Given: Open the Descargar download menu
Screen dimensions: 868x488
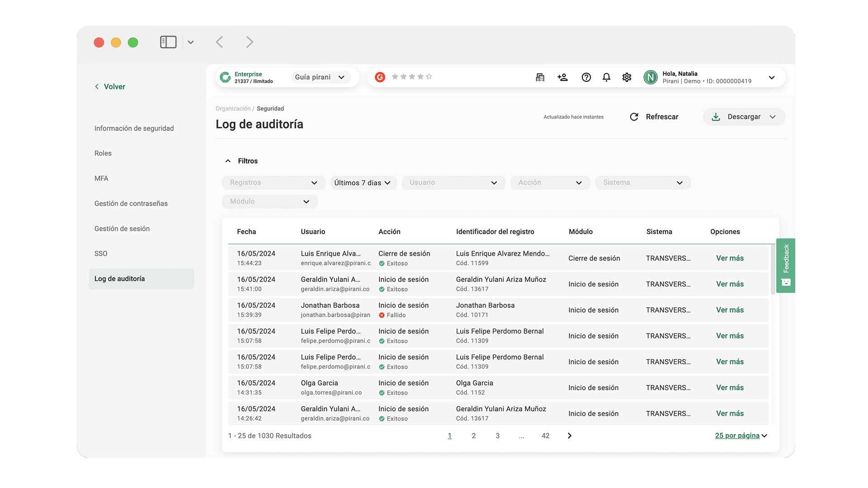Looking at the screenshot, I should (x=744, y=117).
